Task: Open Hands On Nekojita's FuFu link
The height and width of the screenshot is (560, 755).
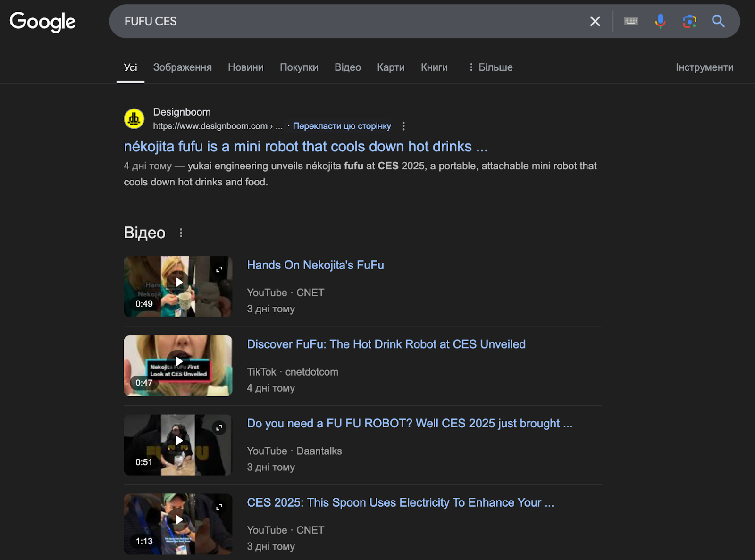Action: point(315,265)
